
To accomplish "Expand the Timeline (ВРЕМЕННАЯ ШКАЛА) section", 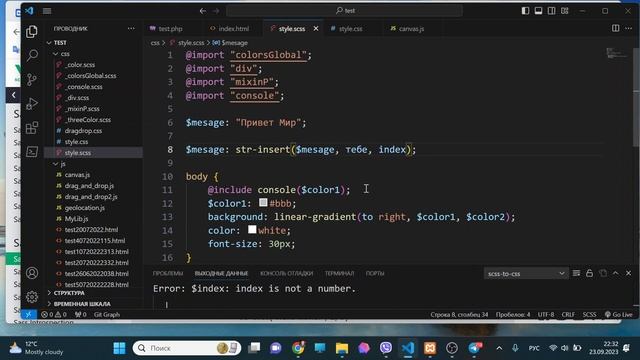I will pos(82,304).
